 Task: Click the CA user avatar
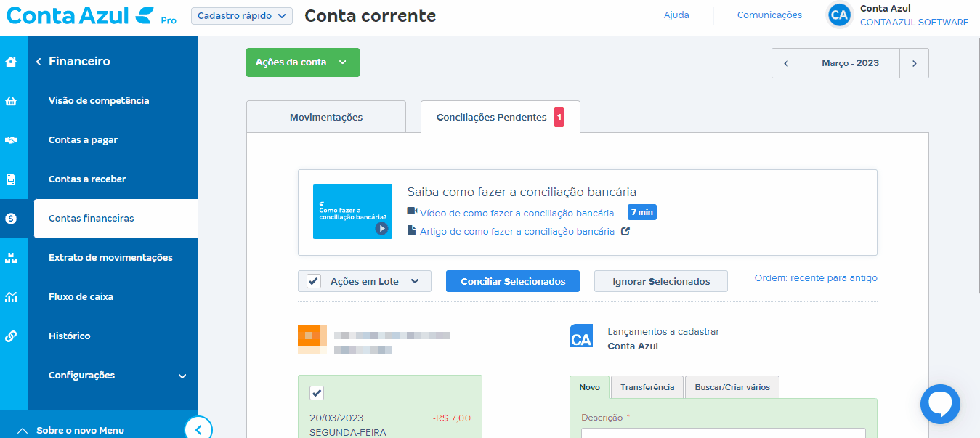[839, 15]
